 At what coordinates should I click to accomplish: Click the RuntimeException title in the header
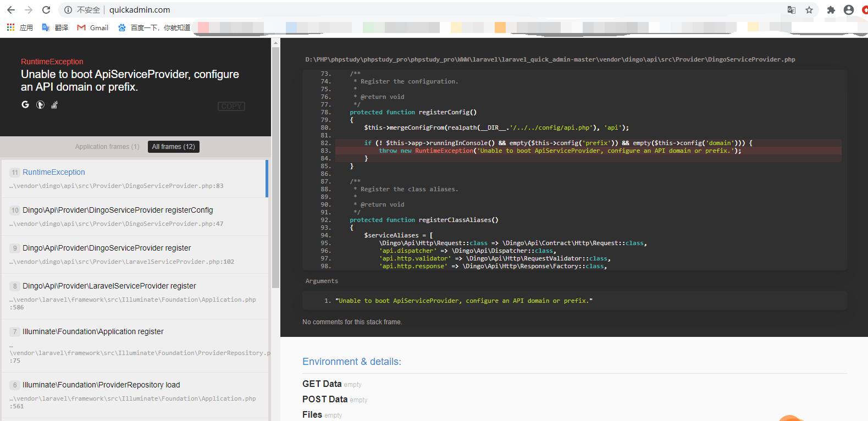point(52,62)
